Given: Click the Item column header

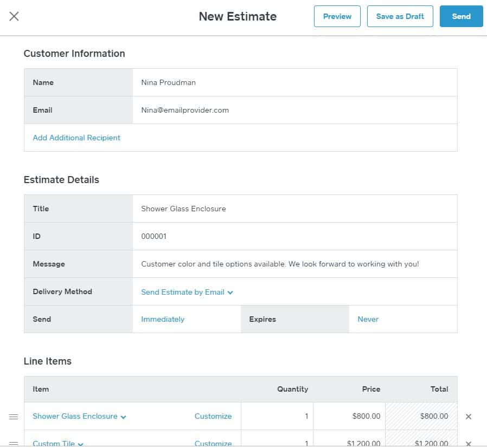Looking at the screenshot, I should coord(41,389).
